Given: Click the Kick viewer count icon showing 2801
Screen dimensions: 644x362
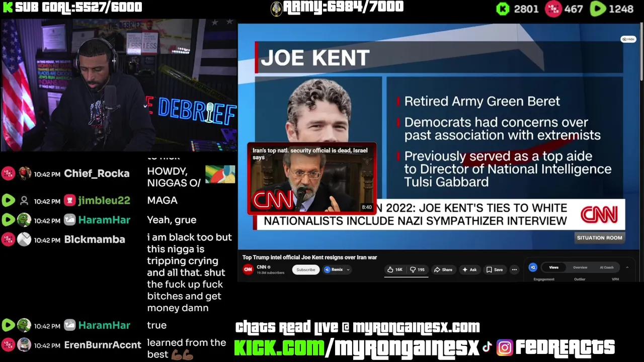Looking at the screenshot, I should [x=503, y=9].
